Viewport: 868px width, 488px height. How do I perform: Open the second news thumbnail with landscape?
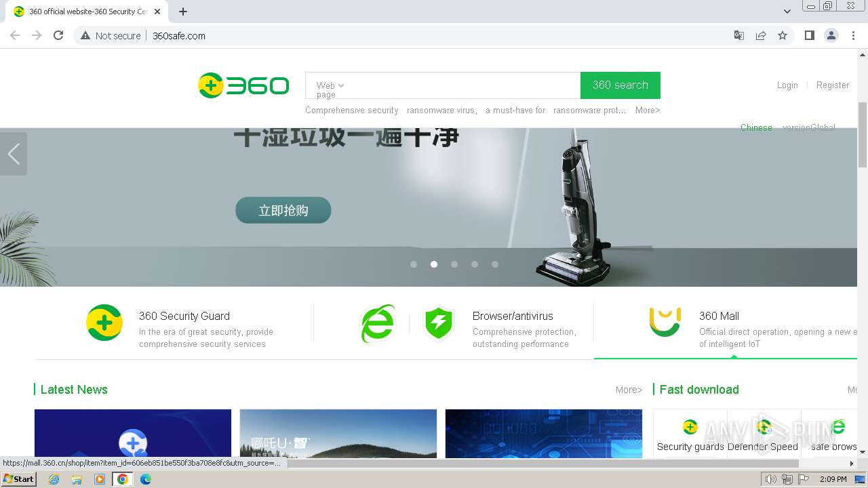pyautogui.click(x=338, y=434)
